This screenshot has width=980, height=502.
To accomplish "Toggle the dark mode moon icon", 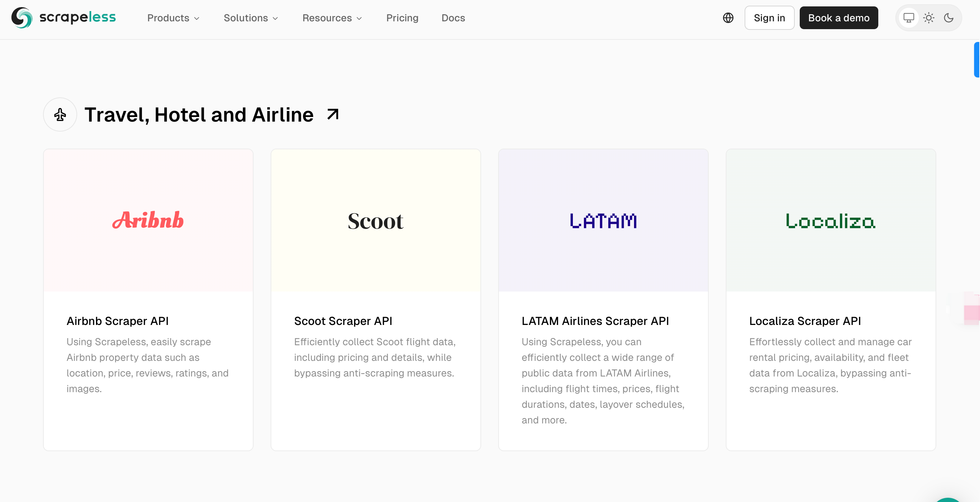I will click(x=949, y=17).
